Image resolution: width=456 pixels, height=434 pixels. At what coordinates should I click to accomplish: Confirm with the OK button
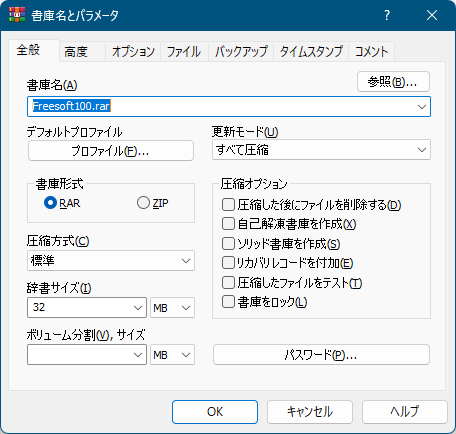[215, 412]
